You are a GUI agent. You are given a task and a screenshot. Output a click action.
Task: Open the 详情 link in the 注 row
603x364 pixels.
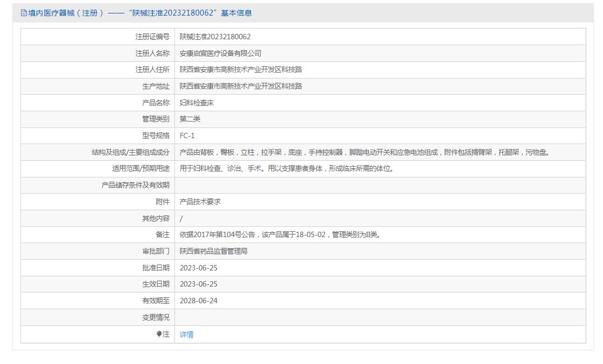(x=186, y=334)
